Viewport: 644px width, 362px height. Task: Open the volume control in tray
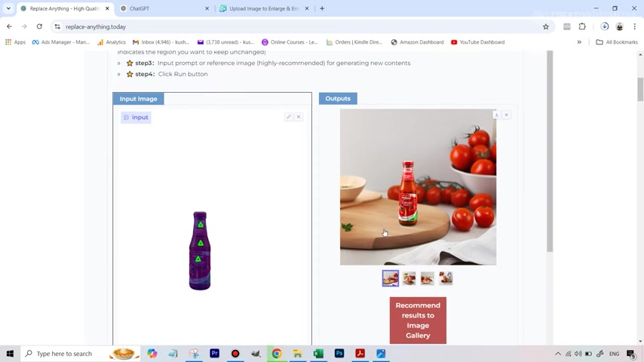(578, 354)
